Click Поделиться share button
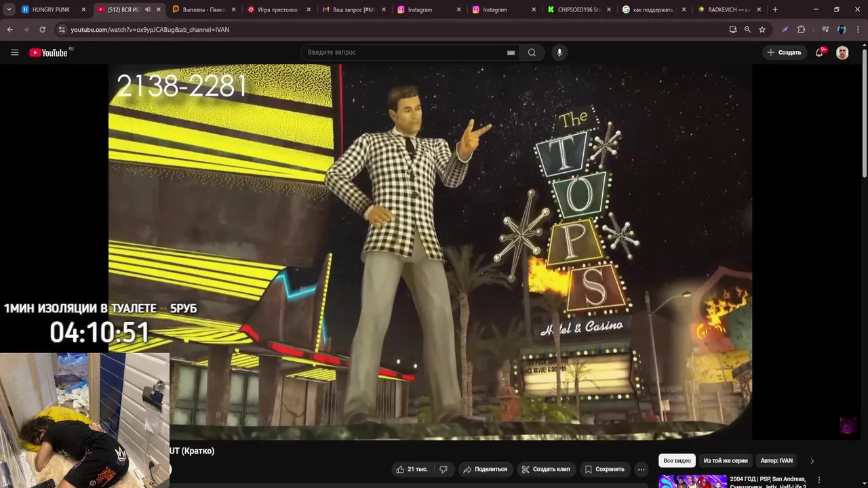This screenshot has width=868, height=488. 485,469
